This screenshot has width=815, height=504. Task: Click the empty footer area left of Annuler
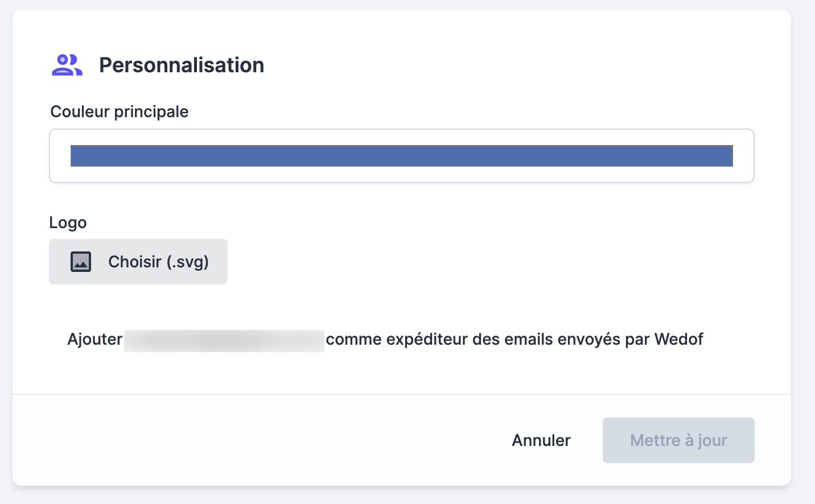256,440
